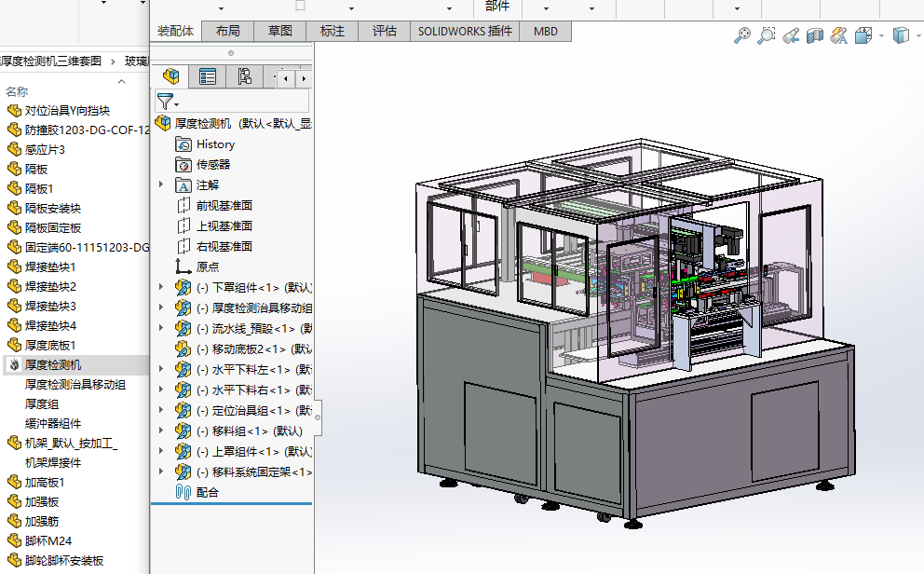
Task: Click the Dynamic Annotation Views icon
Action: (839, 35)
